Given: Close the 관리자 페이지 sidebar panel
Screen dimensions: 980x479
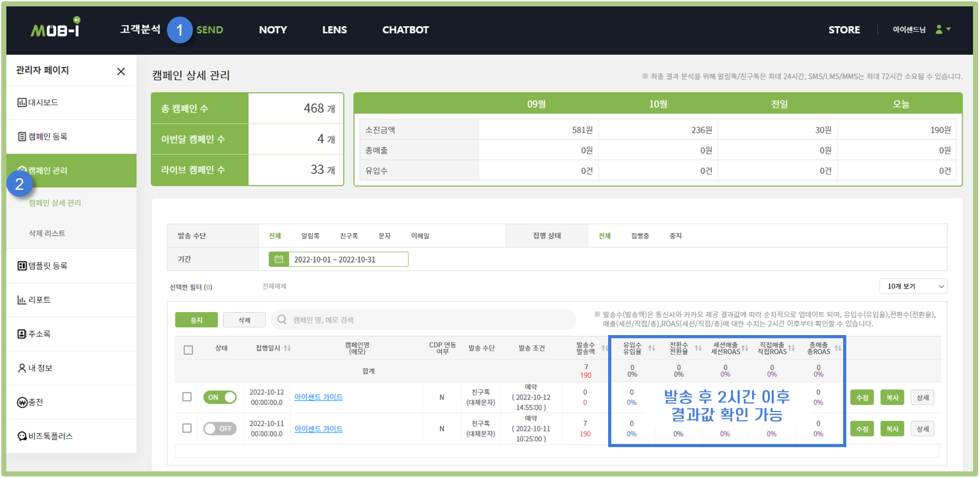Looking at the screenshot, I should click(x=121, y=71).
